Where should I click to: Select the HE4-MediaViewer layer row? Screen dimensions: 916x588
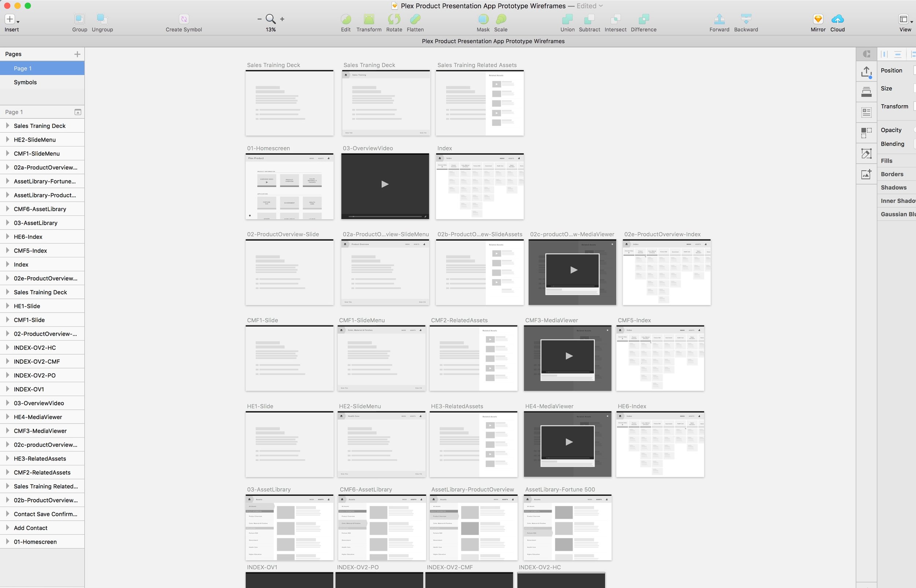(x=42, y=417)
